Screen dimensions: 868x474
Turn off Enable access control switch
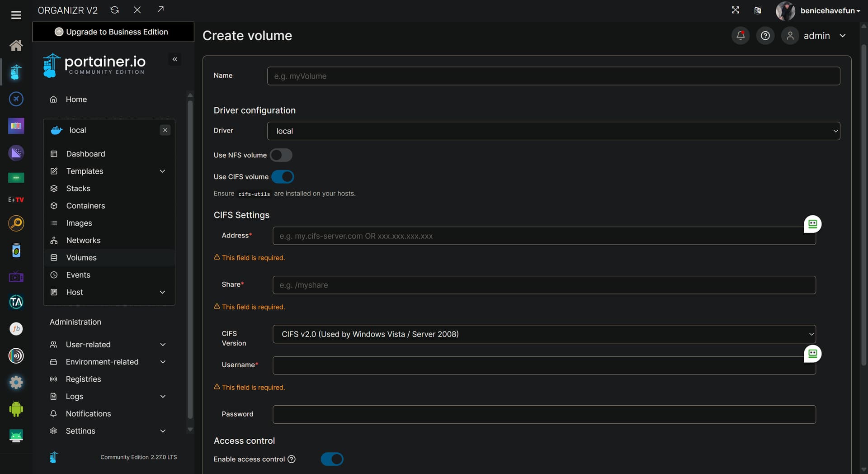(332, 459)
